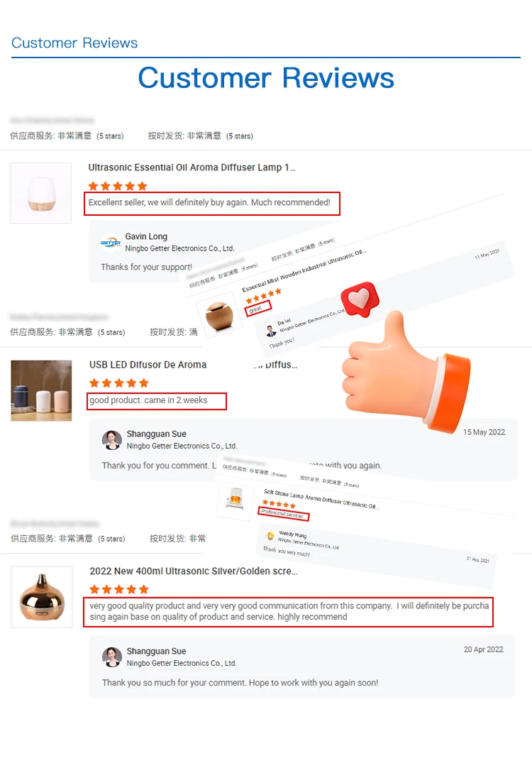Click Shangguan Sue's avatar on 15 May reply
This screenshot has width=532, height=768.
[x=111, y=440]
